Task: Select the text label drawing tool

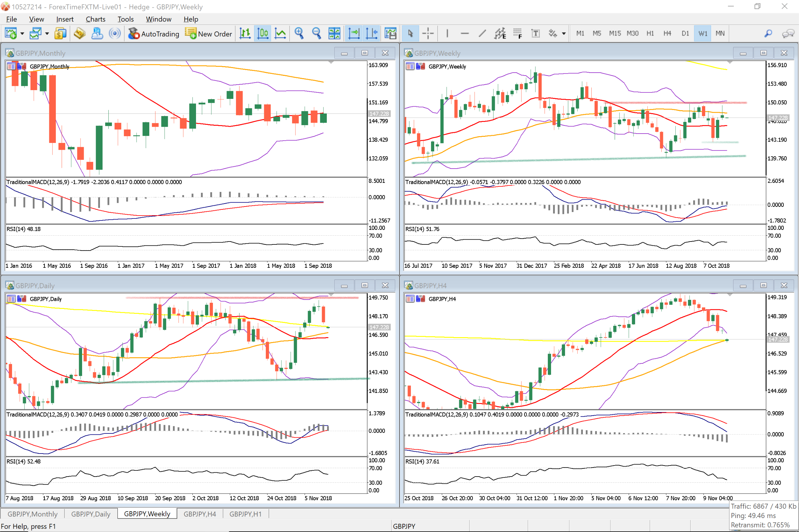Action: 535,33
